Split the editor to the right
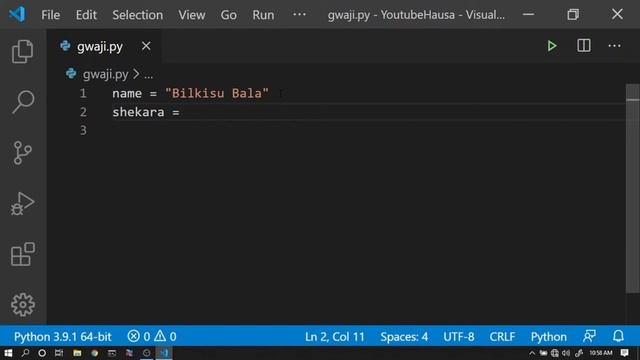This screenshot has width=640, height=360. (x=584, y=46)
